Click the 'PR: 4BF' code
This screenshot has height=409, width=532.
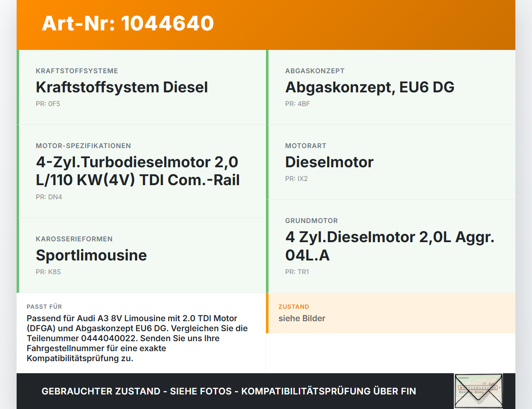coord(298,104)
